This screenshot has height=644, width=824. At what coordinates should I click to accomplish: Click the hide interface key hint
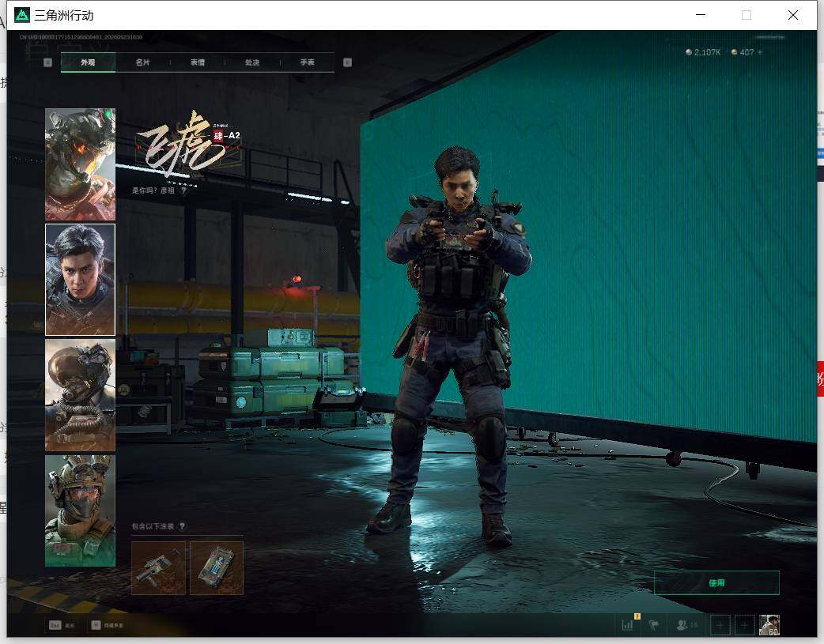108,625
